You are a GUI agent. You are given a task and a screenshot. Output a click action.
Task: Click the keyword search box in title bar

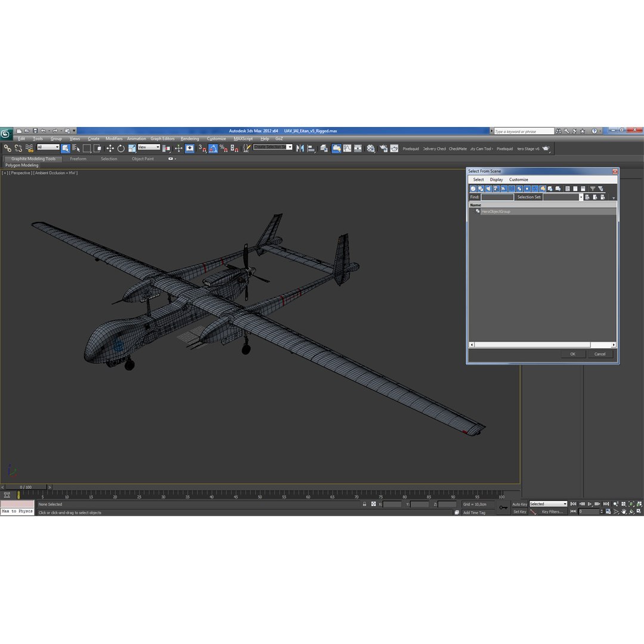tap(524, 131)
